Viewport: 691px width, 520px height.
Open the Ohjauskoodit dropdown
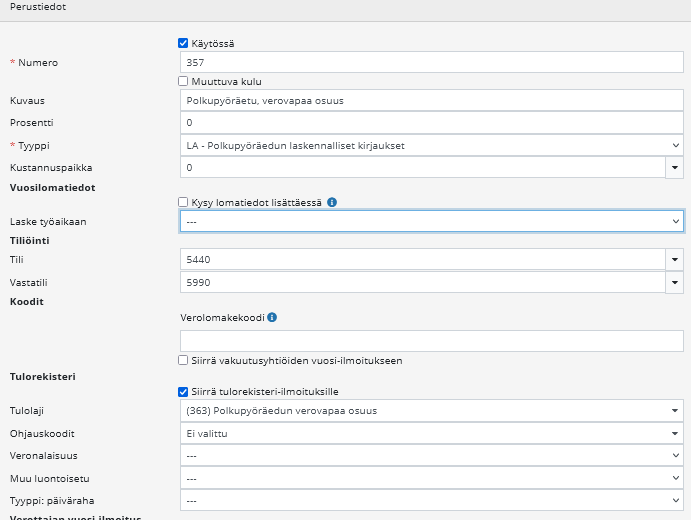click(431, 433)
